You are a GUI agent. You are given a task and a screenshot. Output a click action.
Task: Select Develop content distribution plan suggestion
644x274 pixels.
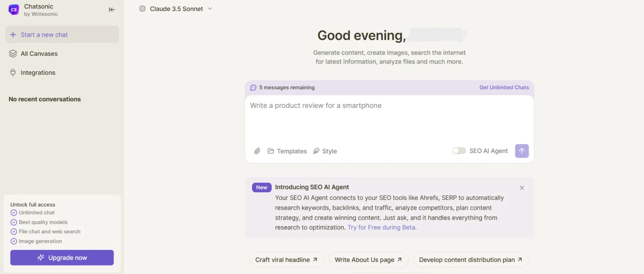471,260
